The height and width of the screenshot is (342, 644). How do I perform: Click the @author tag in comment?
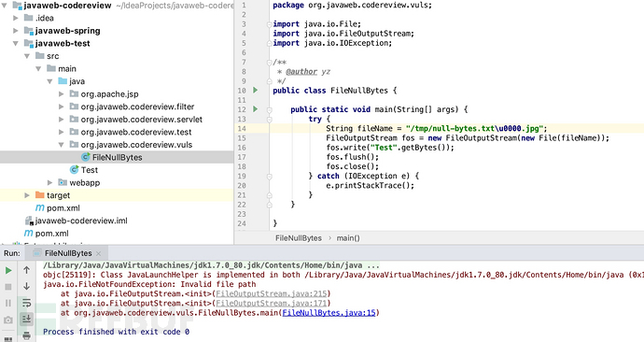301,72
